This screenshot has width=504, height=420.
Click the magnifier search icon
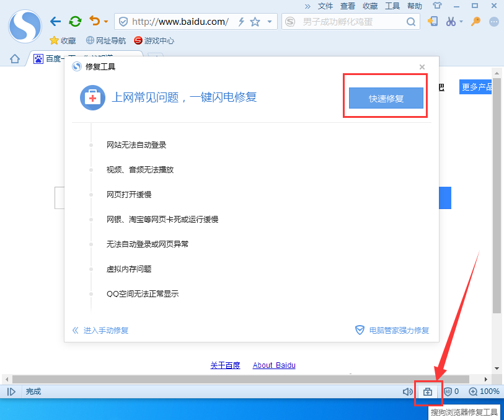click(411, 22)
